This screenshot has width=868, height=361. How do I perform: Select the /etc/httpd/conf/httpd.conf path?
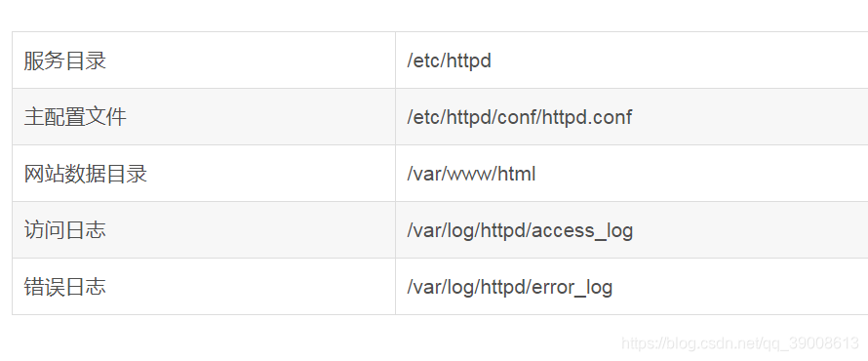[x=519, y=117]
